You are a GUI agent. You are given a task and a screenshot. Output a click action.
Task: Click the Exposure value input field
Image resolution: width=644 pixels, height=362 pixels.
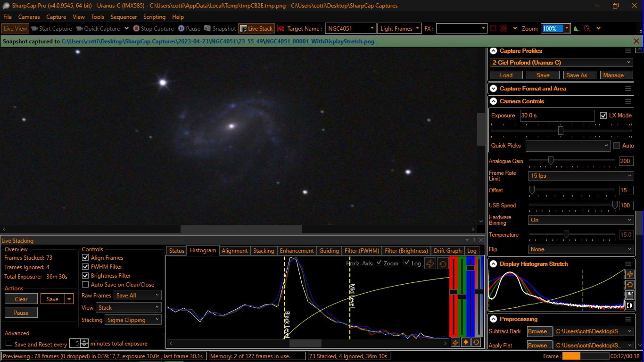pyautogui.click(x=557, y=115)
